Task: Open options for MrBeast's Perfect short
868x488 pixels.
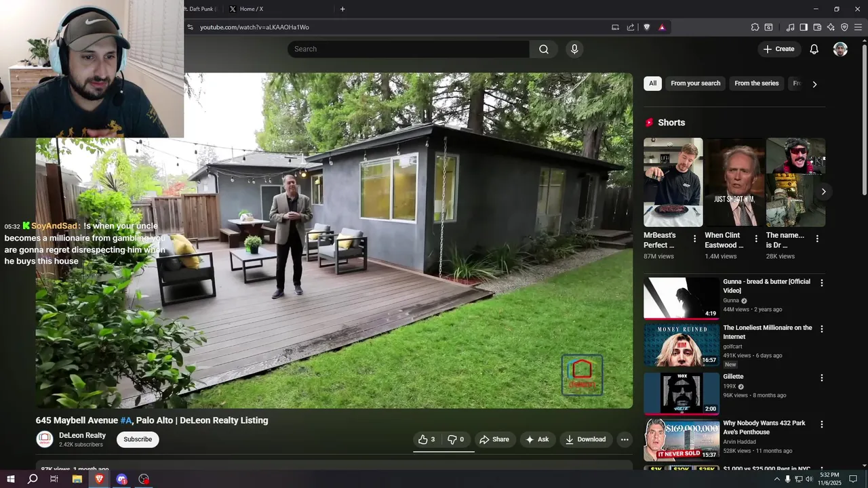Action: 694,239
